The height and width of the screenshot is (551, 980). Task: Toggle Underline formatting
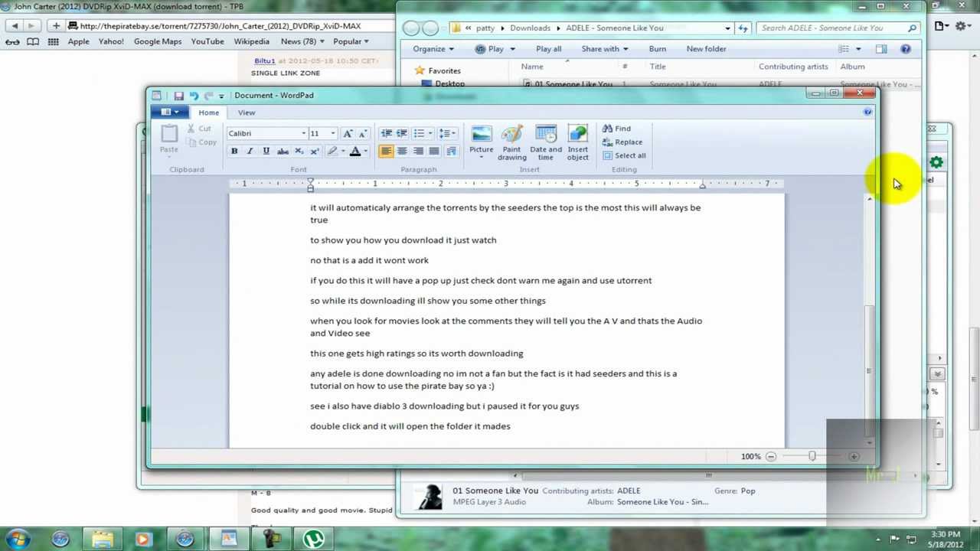(x=266, y=152)
